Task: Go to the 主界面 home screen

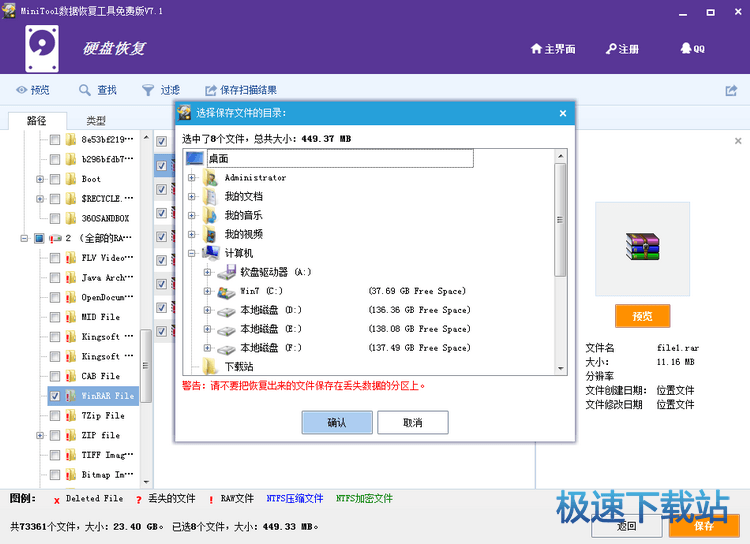Action: [x=553, y=49]
